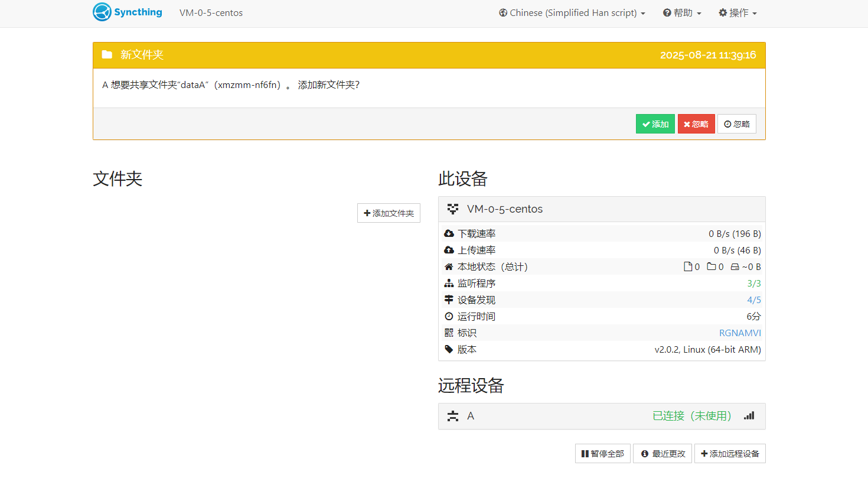
Task: Click version text v2.0.2, Linux (64-bit ARM)
Action: point(708,349)
